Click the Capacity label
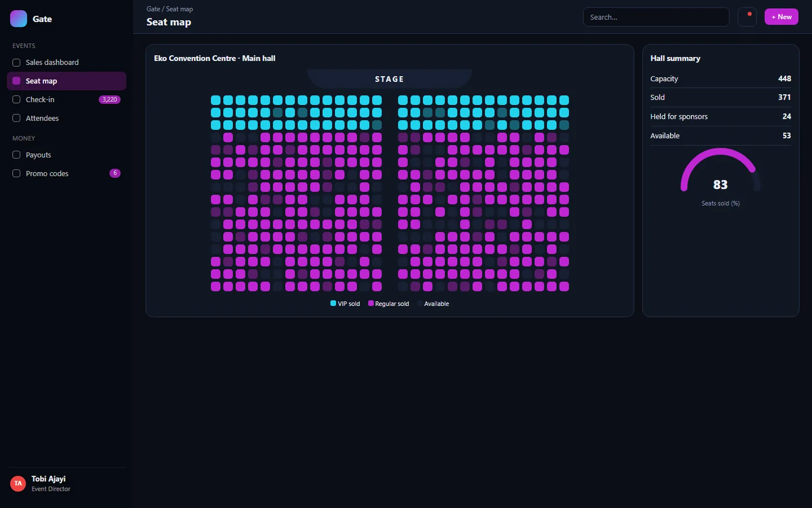This screenshot has width=812, height=508. click(x=664, y=79)
